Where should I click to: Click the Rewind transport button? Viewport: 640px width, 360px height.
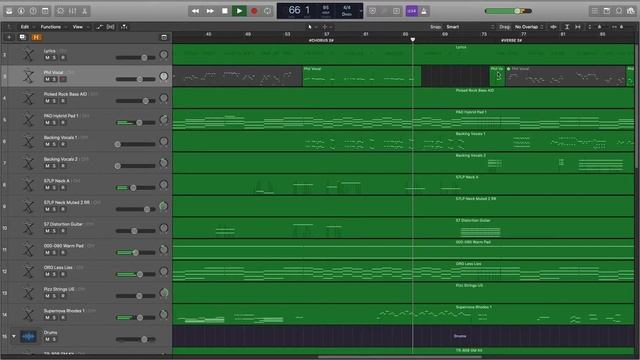click(x=195, y=11)
